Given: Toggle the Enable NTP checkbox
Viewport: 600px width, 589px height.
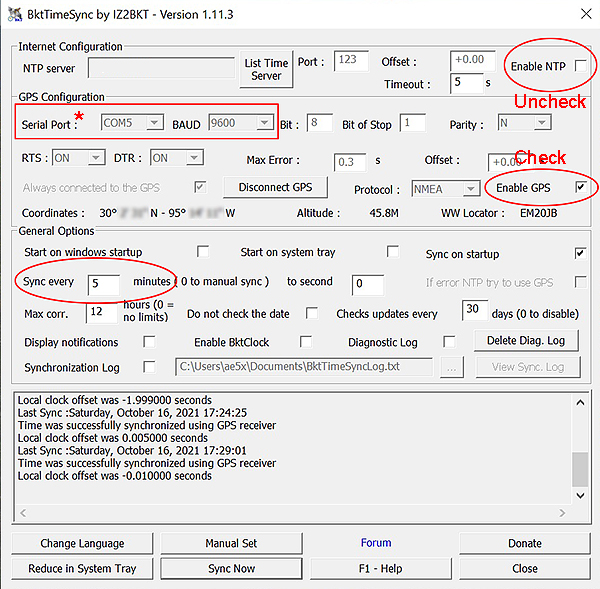Looking at the screenshot, I should 580,66.
